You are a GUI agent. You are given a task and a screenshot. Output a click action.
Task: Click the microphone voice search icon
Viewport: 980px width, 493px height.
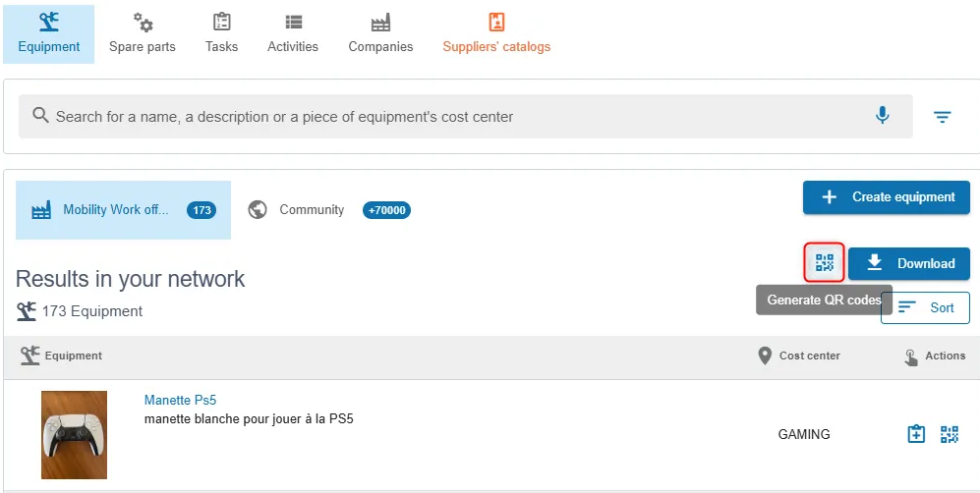click(x=882, y=116)
